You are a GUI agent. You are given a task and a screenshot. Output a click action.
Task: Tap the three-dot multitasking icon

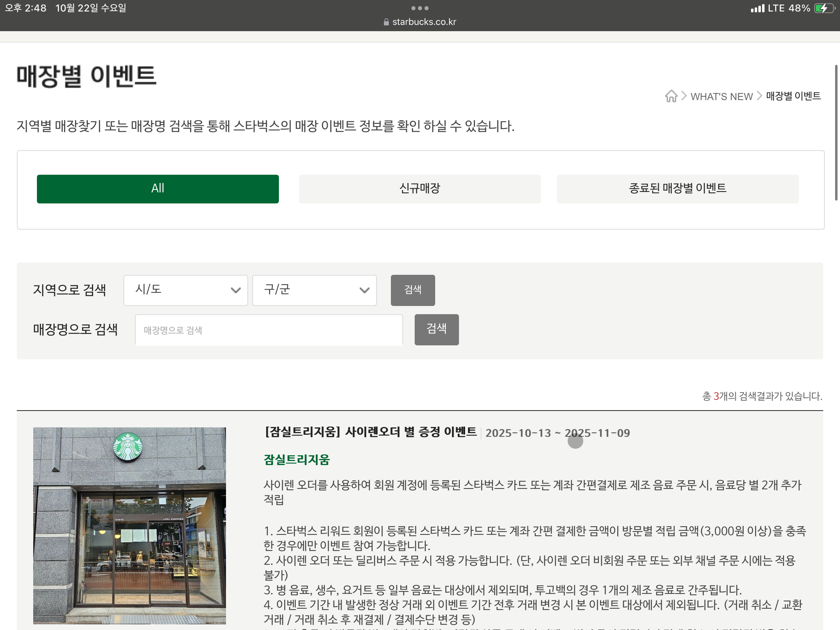click(x=420, y=8)
